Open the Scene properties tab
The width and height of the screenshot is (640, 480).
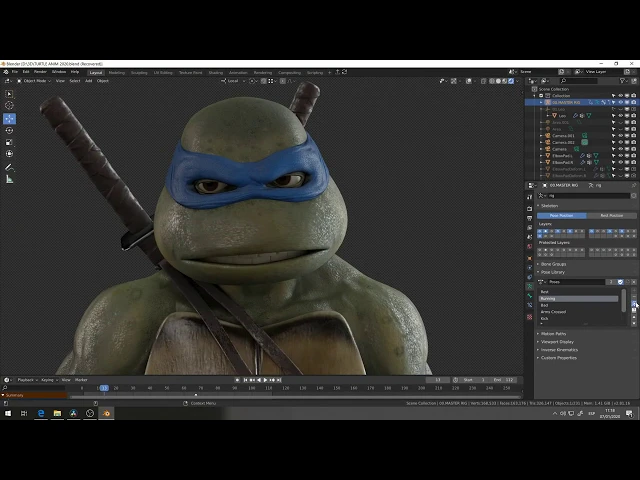click(529, 237)
